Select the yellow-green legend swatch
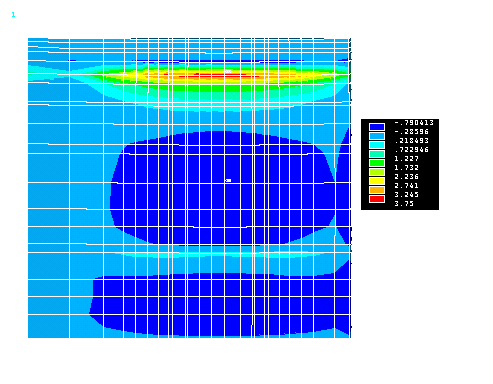 (x=377, y=172)
